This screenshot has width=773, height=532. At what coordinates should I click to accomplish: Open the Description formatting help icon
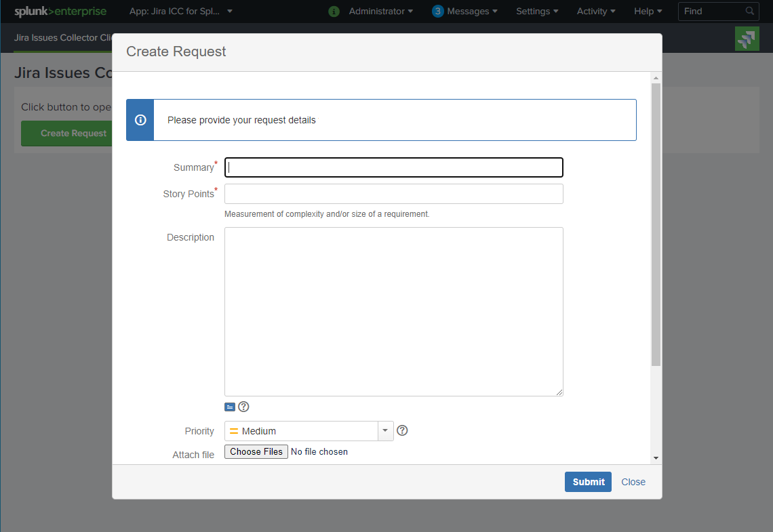(243, 407)
